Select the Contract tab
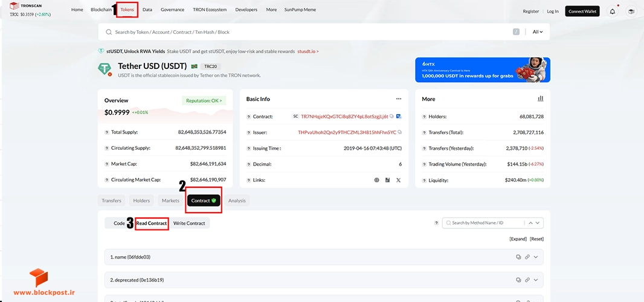Image resolution: width=644 pixels, height=302 pixels. coord(204,201)
